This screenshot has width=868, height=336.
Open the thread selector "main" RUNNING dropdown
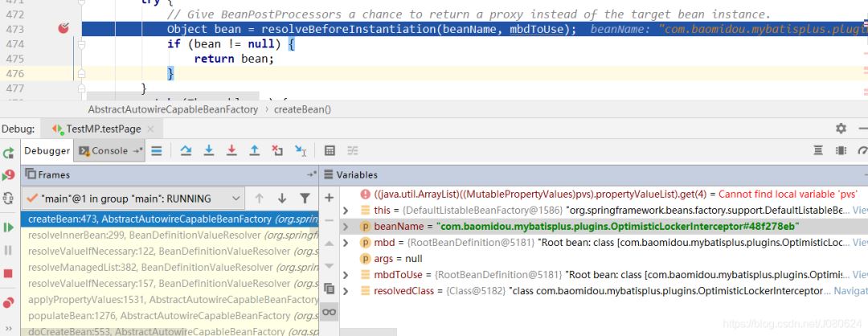point(133,199)
